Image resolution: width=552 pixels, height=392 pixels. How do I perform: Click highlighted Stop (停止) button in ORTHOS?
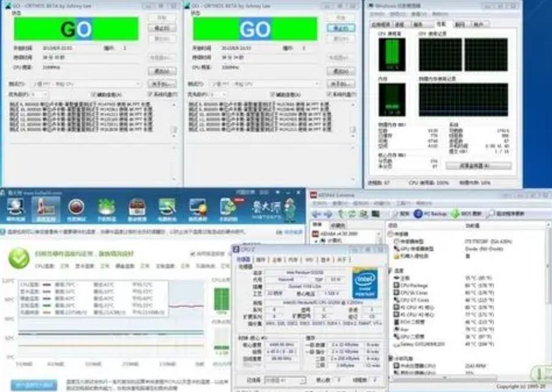click(341, 28)
